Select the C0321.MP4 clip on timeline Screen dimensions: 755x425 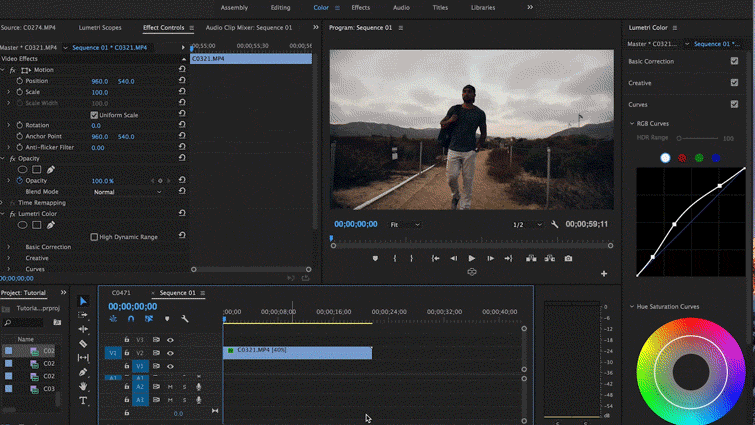(297, 351)
